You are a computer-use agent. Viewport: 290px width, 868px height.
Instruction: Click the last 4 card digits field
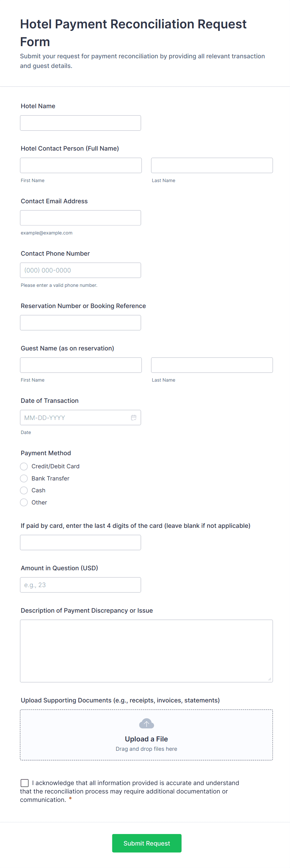[x=80, y=542]
